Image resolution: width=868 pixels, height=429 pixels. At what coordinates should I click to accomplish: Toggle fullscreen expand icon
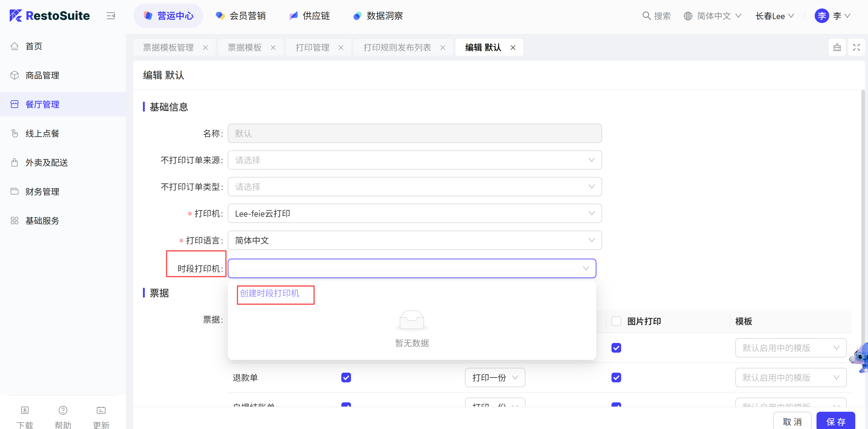856,48
